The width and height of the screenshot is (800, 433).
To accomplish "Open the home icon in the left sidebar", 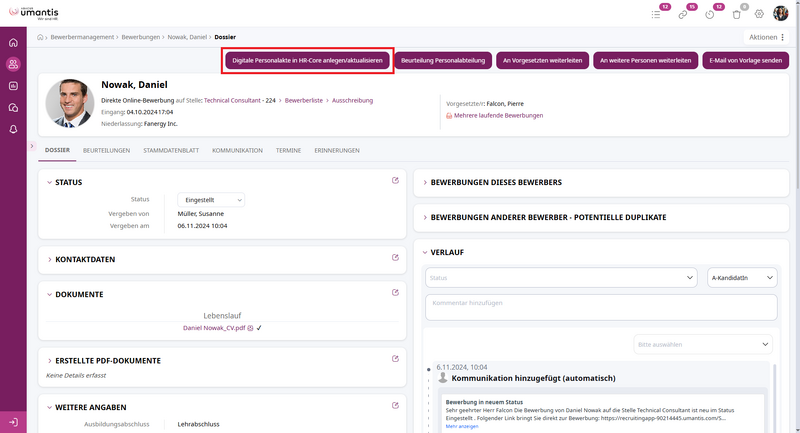I will click(14, 43).
